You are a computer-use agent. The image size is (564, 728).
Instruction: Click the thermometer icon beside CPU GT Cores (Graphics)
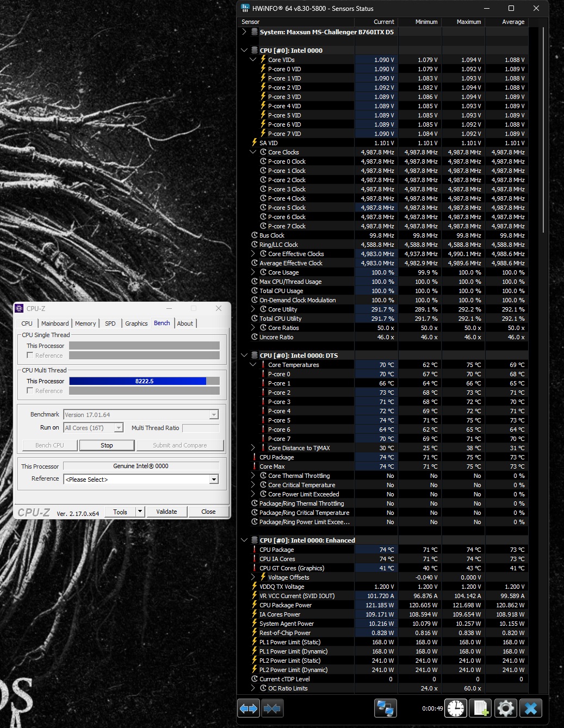[x=255, y=568]
